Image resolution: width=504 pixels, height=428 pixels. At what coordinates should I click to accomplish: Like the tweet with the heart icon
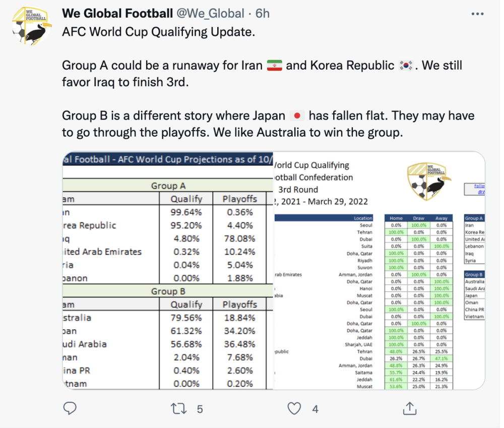click(x=294, y=408)
